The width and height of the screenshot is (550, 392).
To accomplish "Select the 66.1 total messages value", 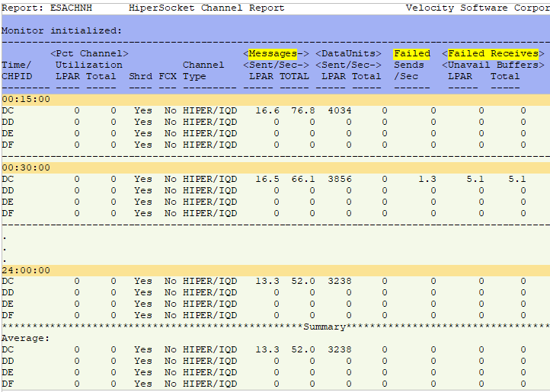I will tap(302, 179).
